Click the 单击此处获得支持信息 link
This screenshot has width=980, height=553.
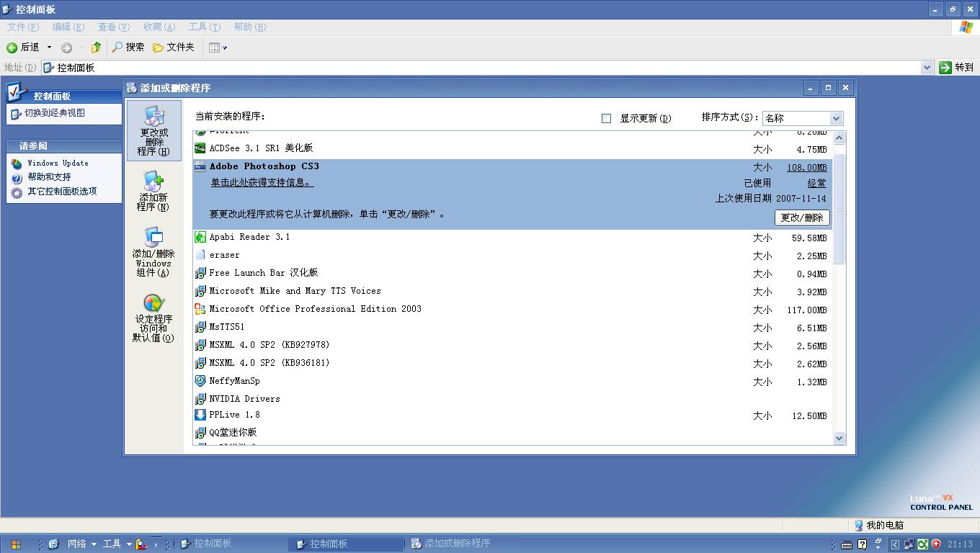tap(262, 183)
